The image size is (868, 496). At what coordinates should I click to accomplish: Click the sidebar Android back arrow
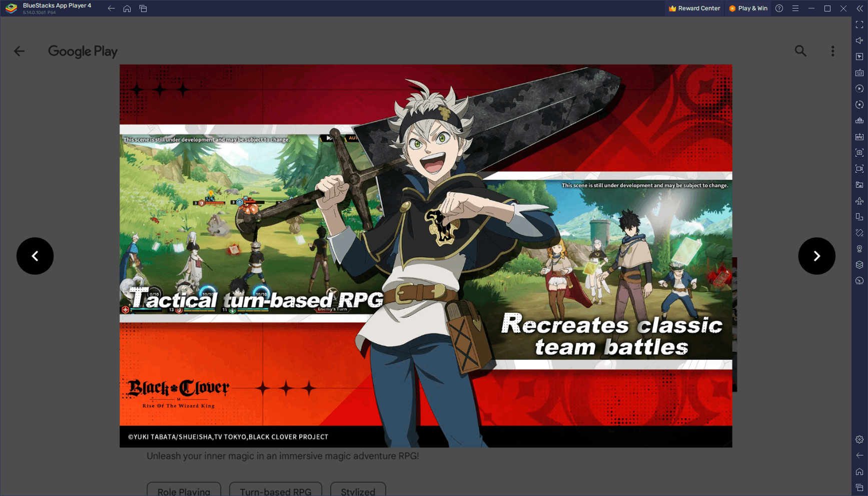click(x=859, y=455)
